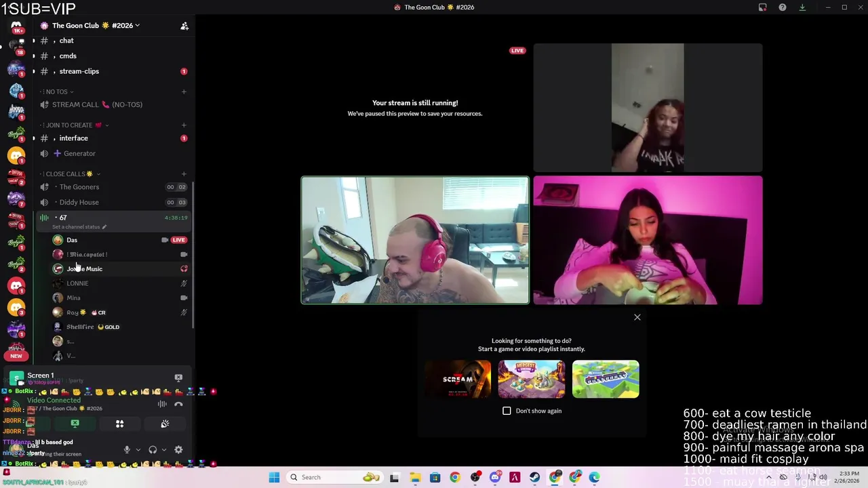Screen dimensions: 868x488
Task: Open Microsoft Edge from the taskbar
Action: click(x=594, y=477)
